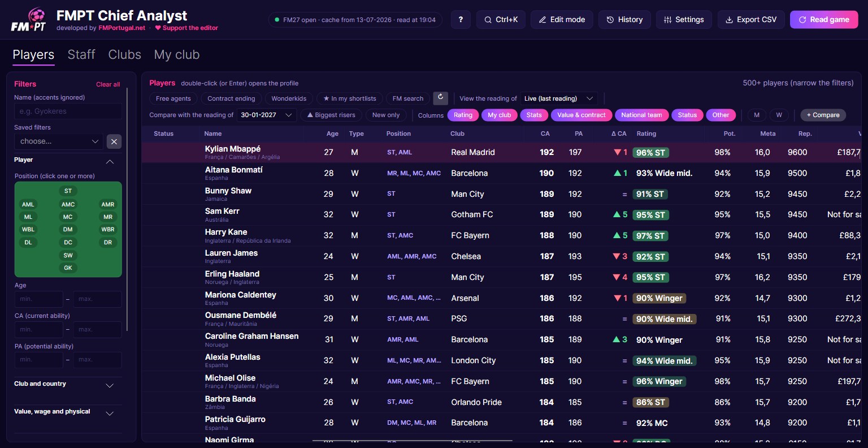
Task: Toggle the National team columns pill
Action: [x=641, y=115]
